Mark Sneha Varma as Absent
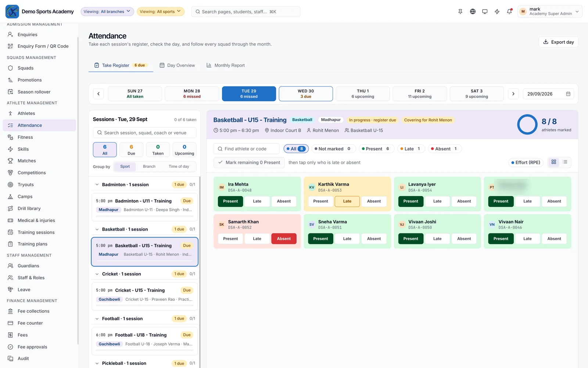 (x=374, y=238)
